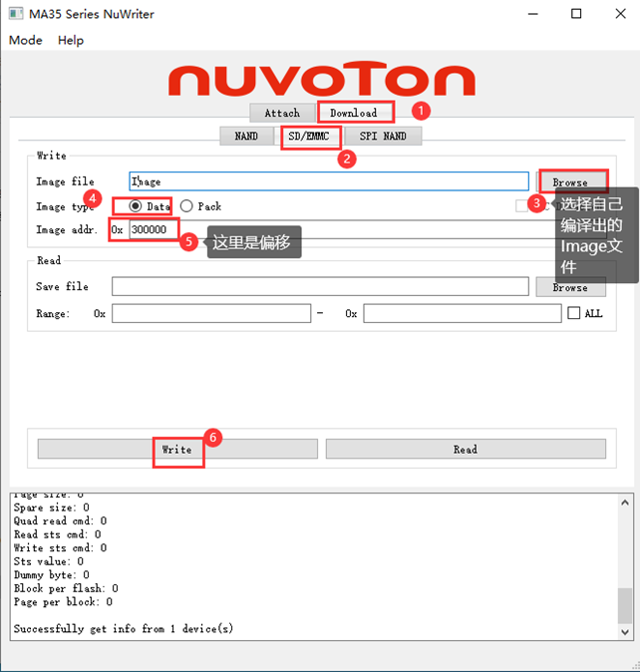Click the Image file path input field

329,181
